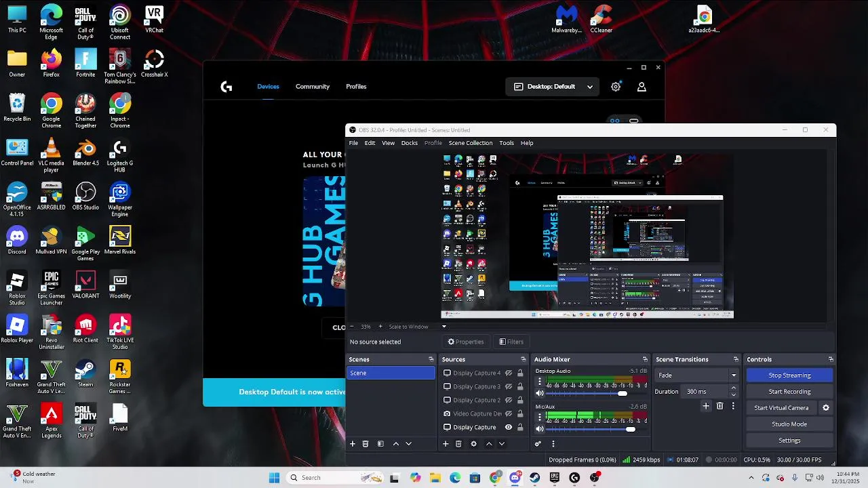Click Start Virtual Camera button
Screen dimensions: 868x488
(781, 408)
